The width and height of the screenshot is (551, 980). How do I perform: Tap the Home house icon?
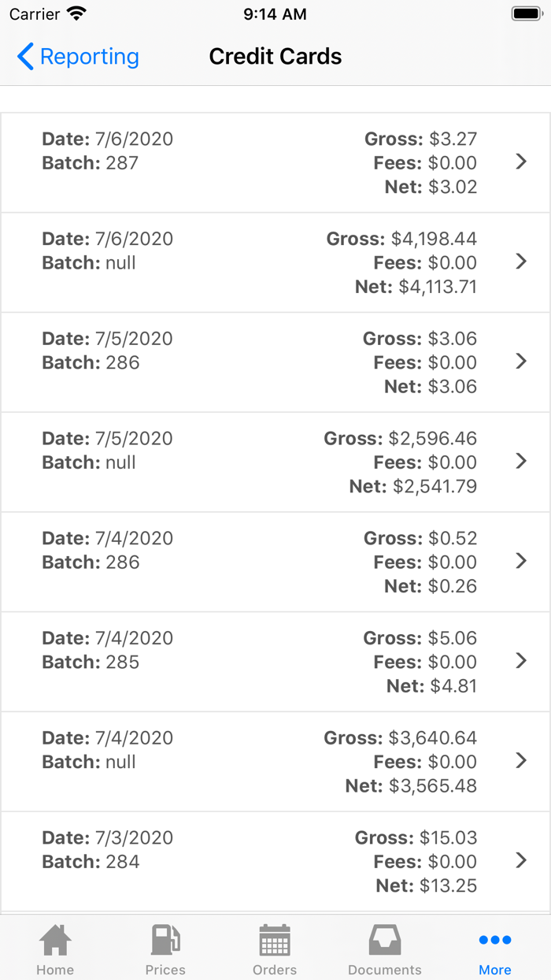point(55,940)
